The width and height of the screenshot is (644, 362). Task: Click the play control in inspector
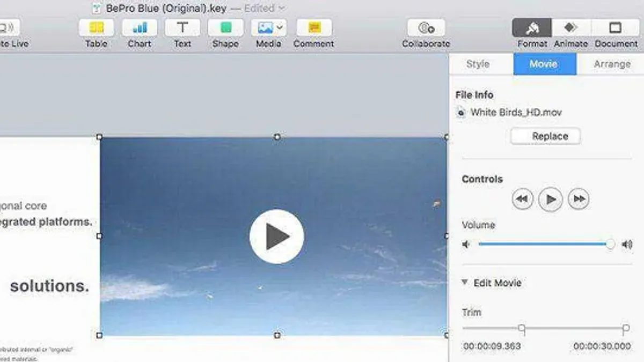coord(550,199)
